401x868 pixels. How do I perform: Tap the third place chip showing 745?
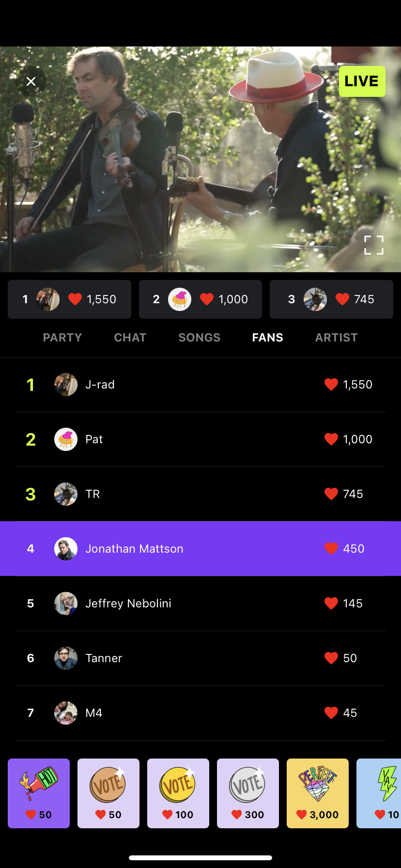[331, 299]
